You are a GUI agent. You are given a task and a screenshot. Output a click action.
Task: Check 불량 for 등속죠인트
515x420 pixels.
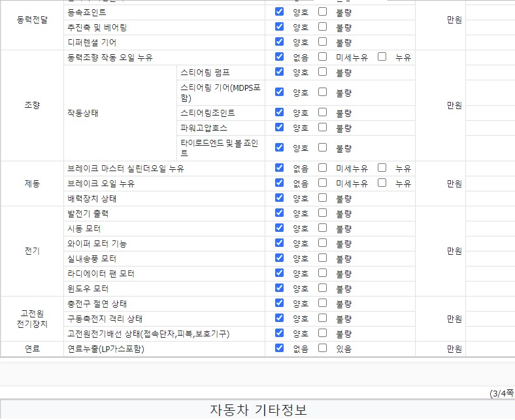tap(322, 12)
